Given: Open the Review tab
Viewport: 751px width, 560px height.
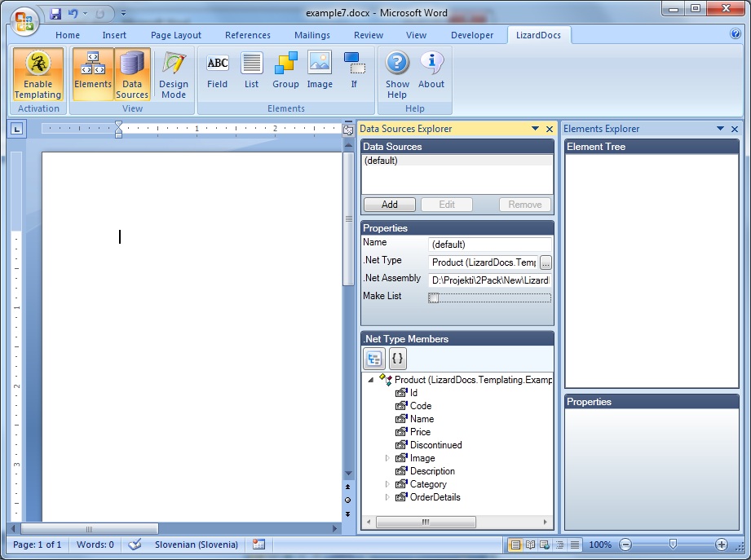Looking at the screenshot, I should 369,35.
